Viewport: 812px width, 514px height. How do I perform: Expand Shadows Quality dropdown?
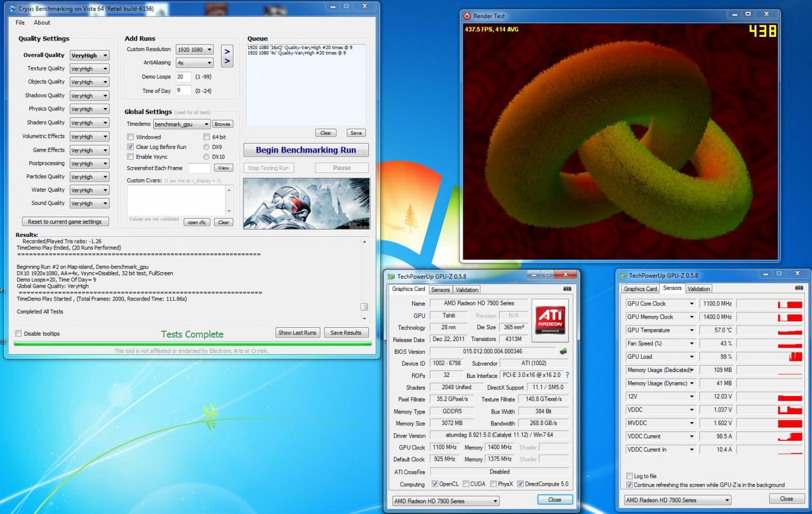click(90, 96)
